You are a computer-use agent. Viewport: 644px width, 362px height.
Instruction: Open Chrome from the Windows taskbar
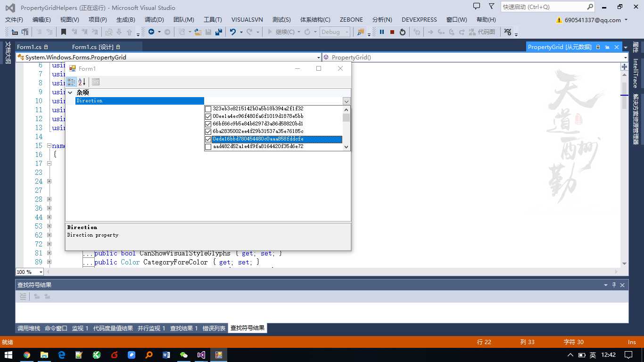(x=27, y=355)
